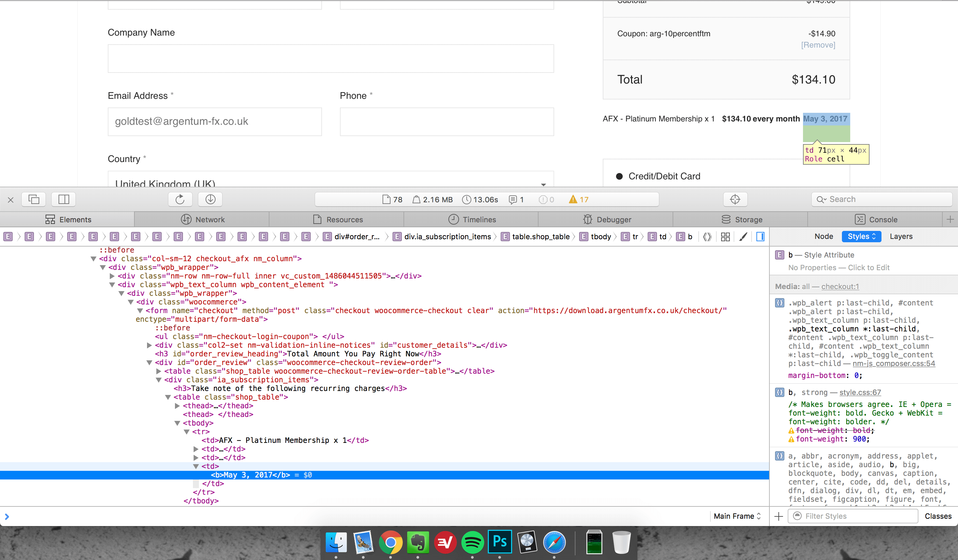
Task: Toggle the paint flashing brush icon
Action: [743, 237]
